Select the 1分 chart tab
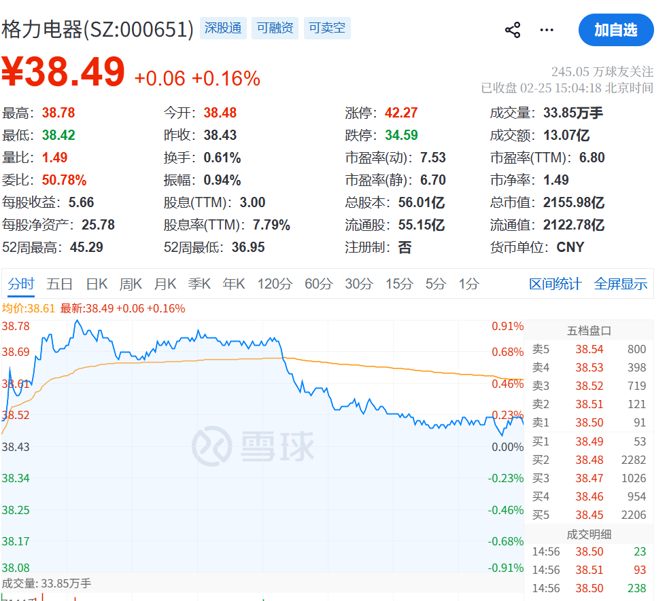 tap(466, 284)
